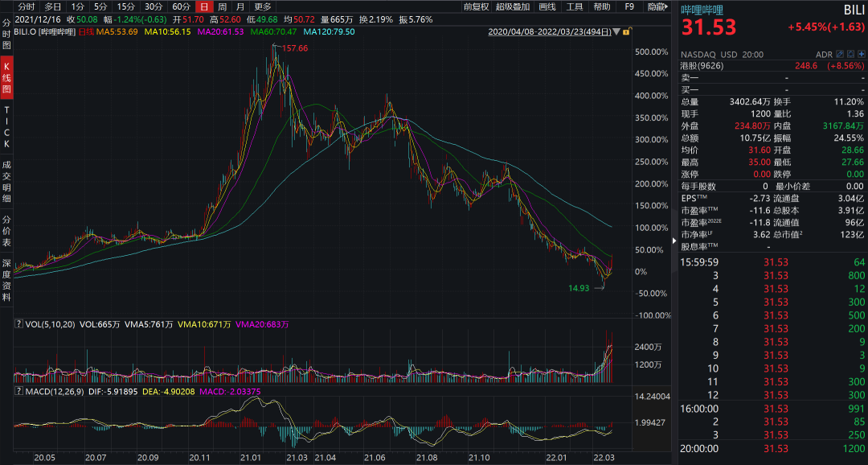Open the 深度资料 side tab

pos(6,280)
